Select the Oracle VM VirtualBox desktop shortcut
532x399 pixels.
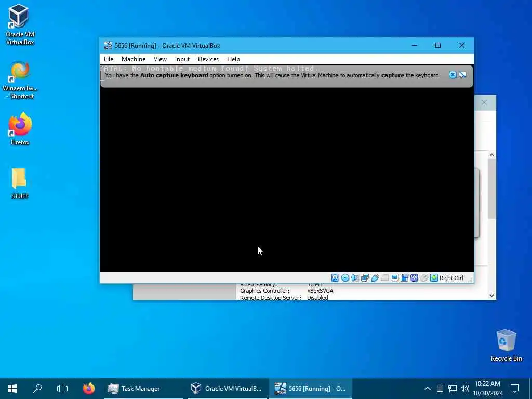pos(20,24)
